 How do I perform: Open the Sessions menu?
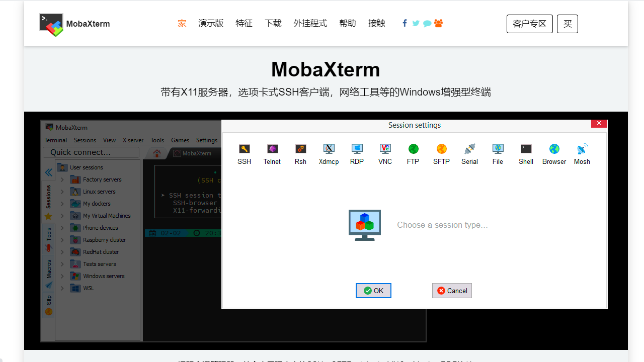(85, 140)
